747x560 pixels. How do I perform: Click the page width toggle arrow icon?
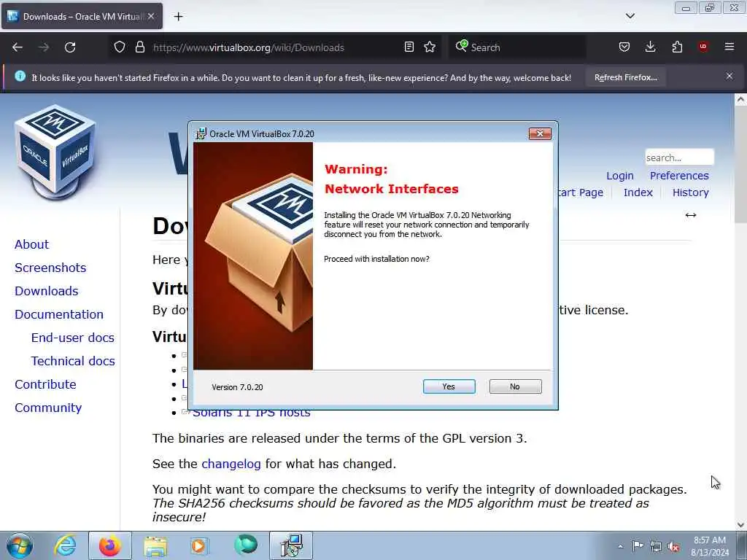(x=691, y=215)
